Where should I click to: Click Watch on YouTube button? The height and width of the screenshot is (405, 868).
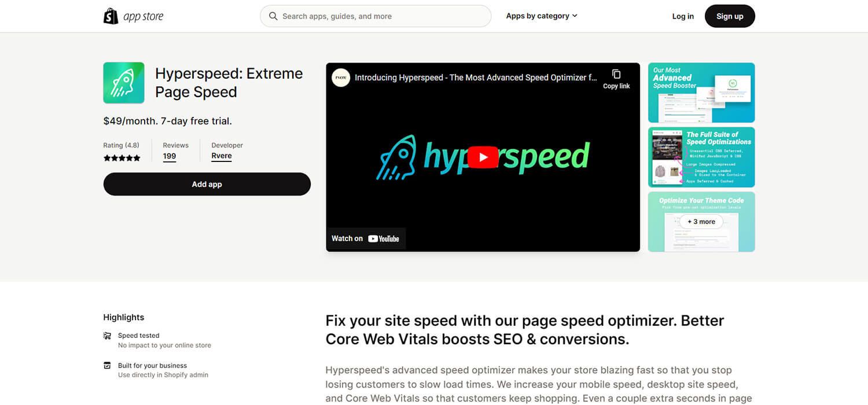click(366, 238)
